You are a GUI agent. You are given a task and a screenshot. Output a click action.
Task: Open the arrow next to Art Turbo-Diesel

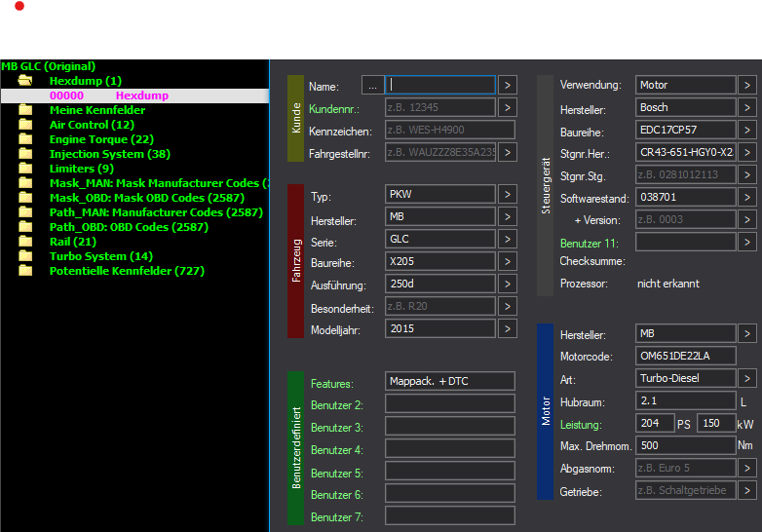point(747,378)
